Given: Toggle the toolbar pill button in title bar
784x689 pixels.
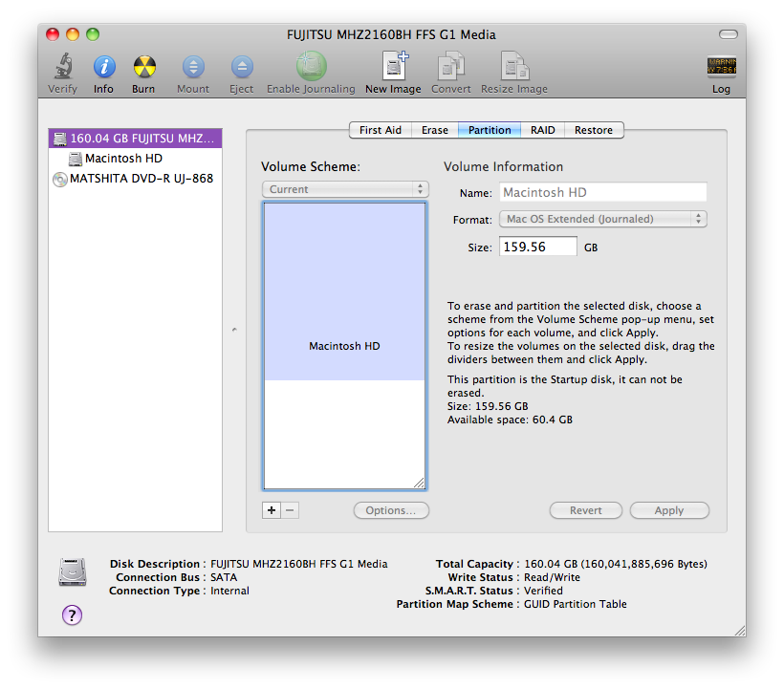Looking at the screenshot, I should click(728, 34).
